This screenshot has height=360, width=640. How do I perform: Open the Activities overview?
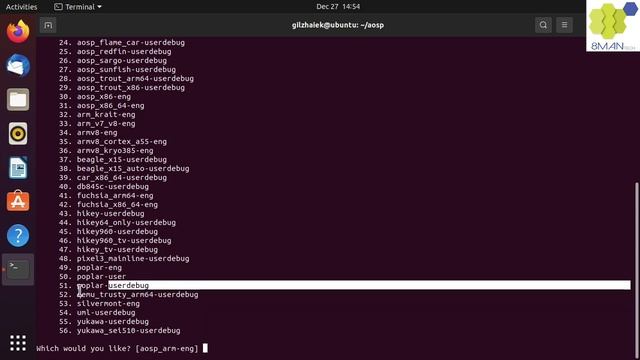click(21, 7)
